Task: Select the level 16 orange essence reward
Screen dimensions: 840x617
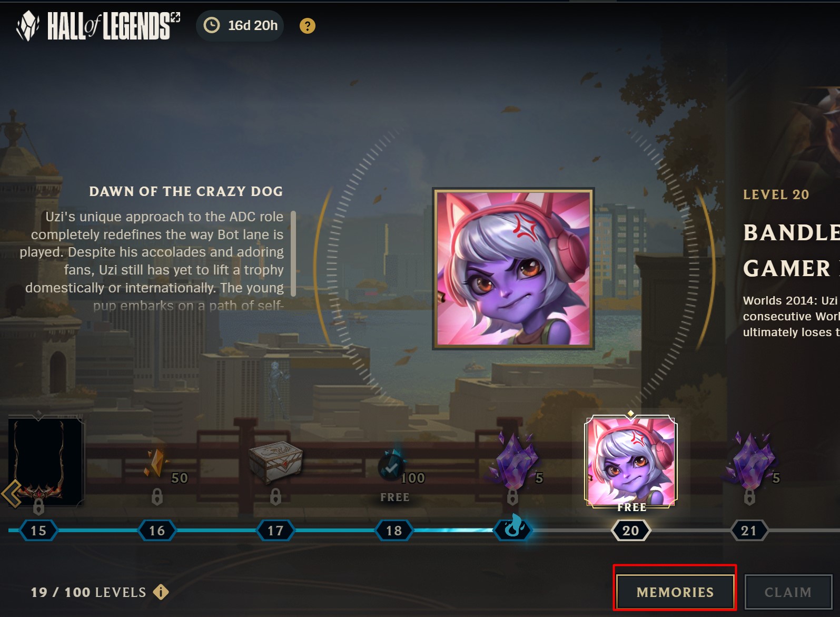Action: (x=156, y=463)
